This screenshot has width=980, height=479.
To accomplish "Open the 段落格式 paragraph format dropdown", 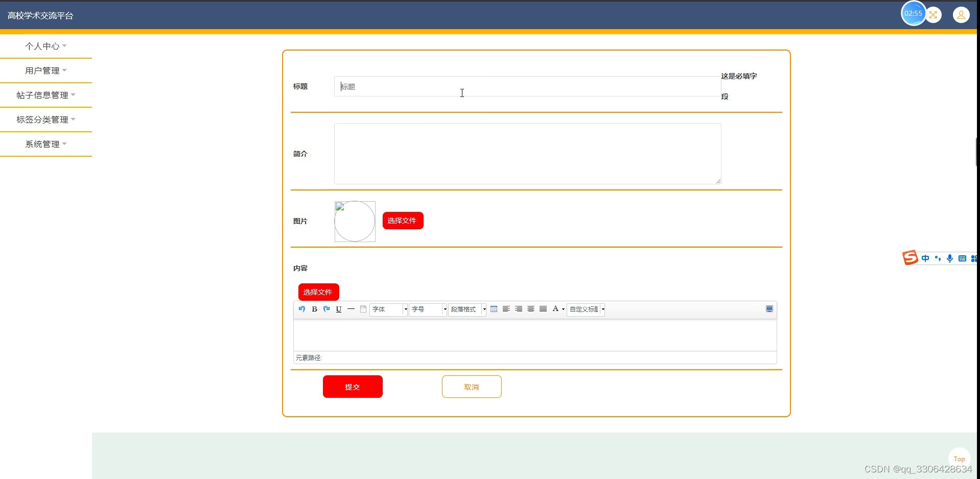I will [468, 309].
